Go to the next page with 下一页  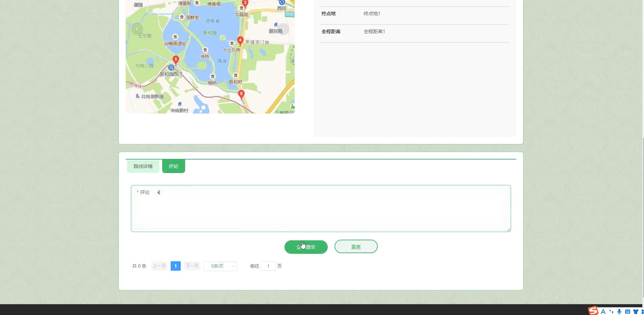(192, 266)
